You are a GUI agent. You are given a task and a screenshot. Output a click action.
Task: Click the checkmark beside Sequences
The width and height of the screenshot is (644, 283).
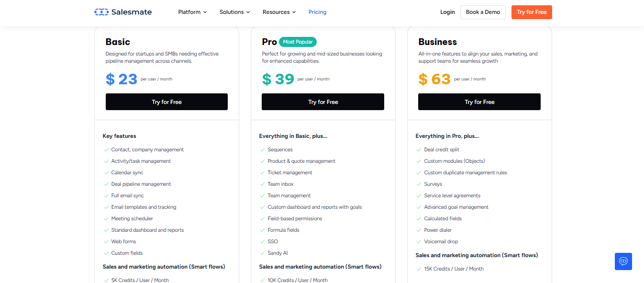pyautogui.click(x=262, y=149)
